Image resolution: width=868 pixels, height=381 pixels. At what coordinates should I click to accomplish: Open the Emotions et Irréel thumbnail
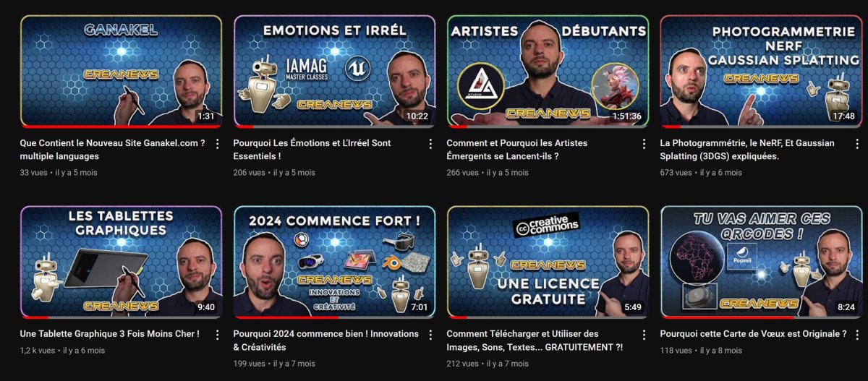click(x=334, y=71)
